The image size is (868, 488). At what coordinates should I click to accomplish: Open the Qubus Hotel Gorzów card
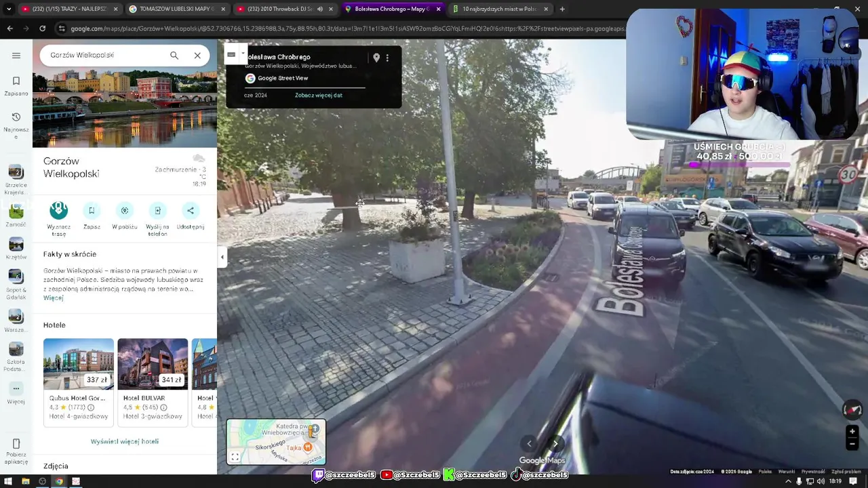pos(79,382)
